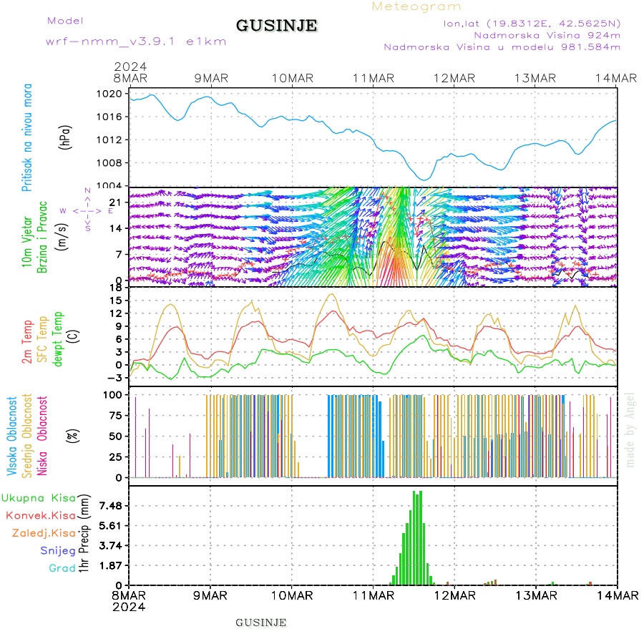Click '14MAR' on the bottom date axis
The image size is (644, 644).
click(618, 595)
